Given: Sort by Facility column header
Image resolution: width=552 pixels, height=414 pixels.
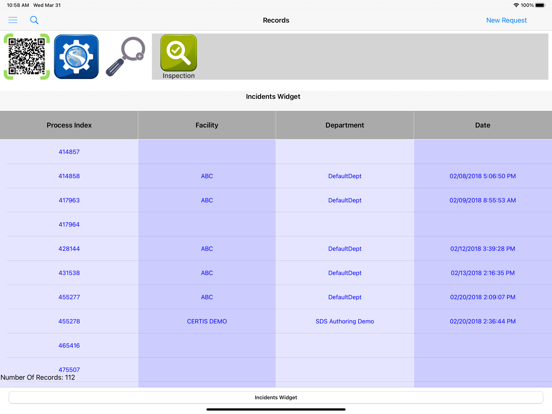Looking at the screenshot, I should [207, 125].
